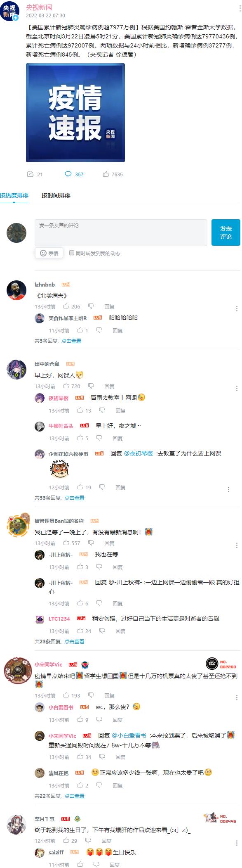The height and width of the screenshot is (868, 242).
Task: Open more options menu on 小宋同学Vic's comment
Action: 237,697
